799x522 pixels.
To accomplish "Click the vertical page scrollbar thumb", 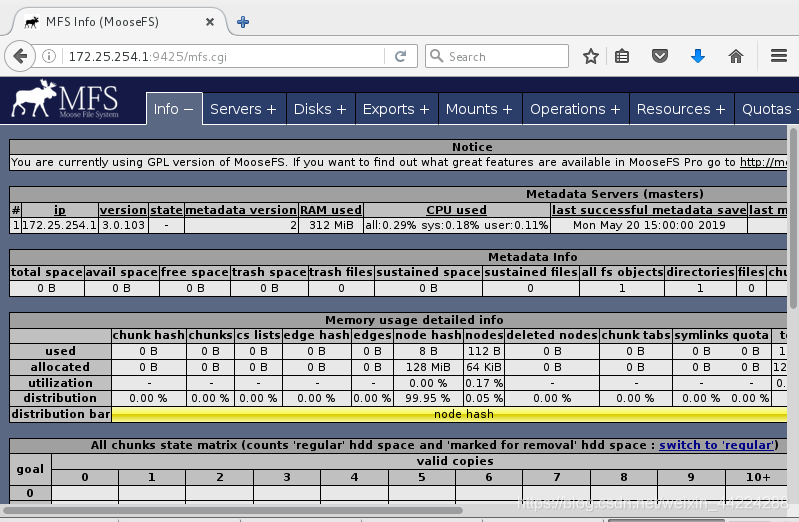I will (x=793, y=218).
